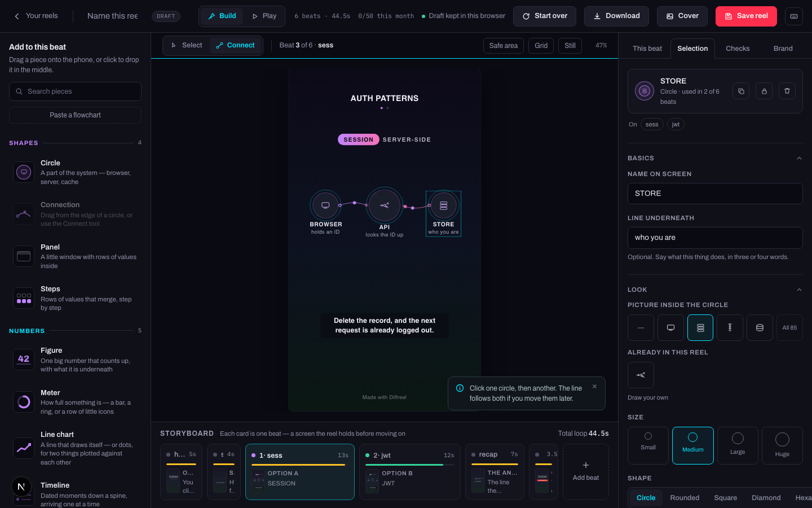Choose the database cylinder picture
This screenshot has width=812, height=508.
[760, 327]
